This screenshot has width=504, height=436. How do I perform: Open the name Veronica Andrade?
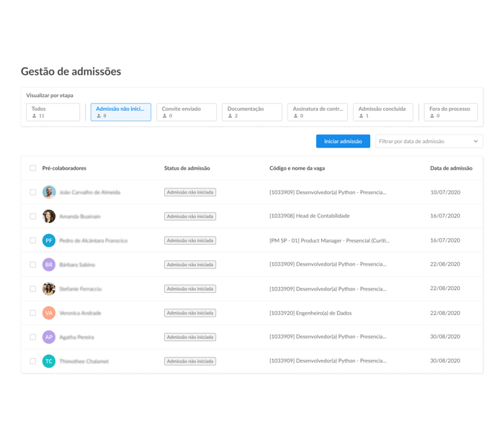(80, 313)
